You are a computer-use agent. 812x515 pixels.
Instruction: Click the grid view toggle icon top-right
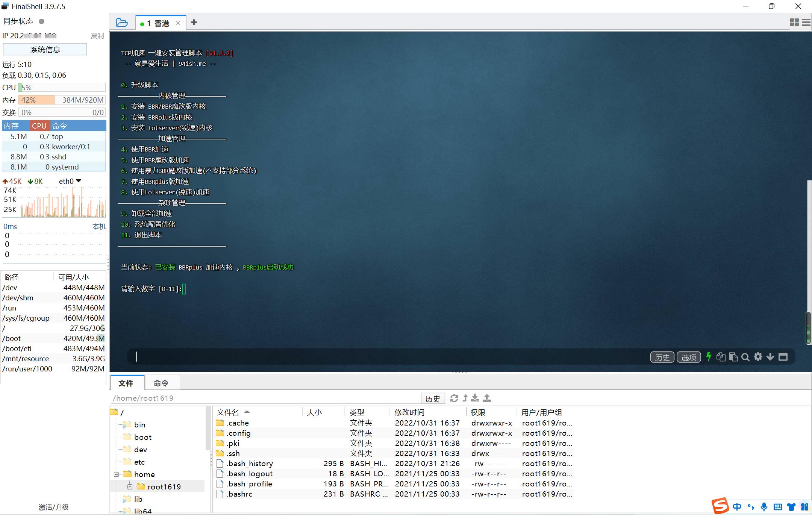[x=794, y=23]
